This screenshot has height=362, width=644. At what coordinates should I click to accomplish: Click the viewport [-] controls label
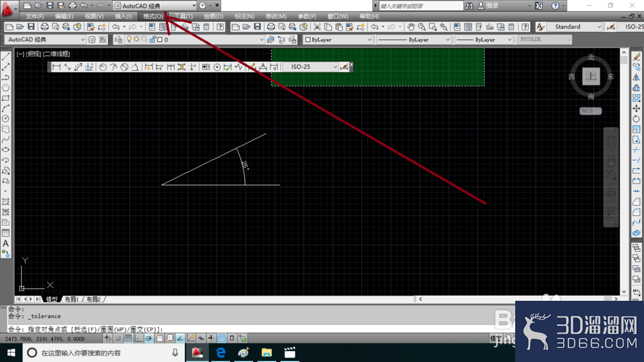click(20, 54)
